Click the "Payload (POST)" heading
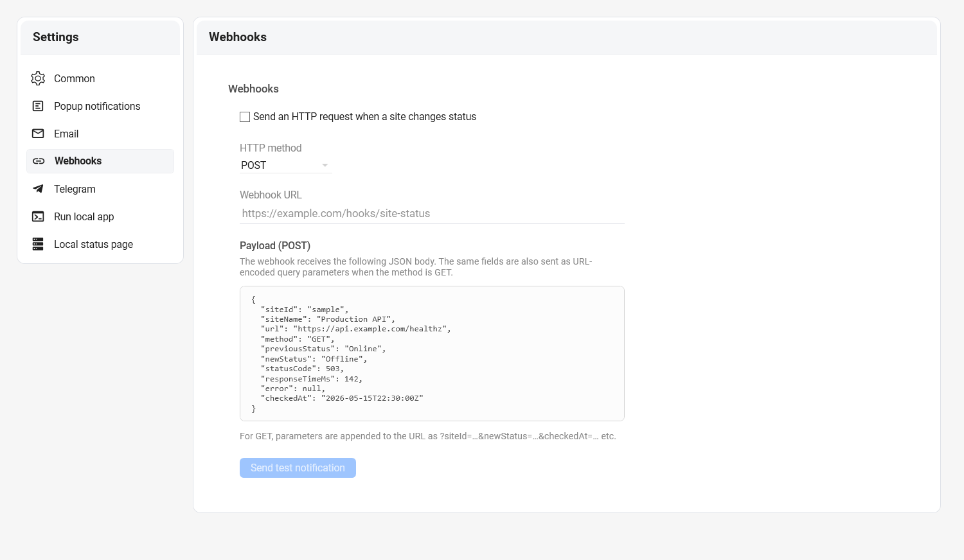Screen dimensions: 964x560 pyautogui.click(x=275, y=245)
